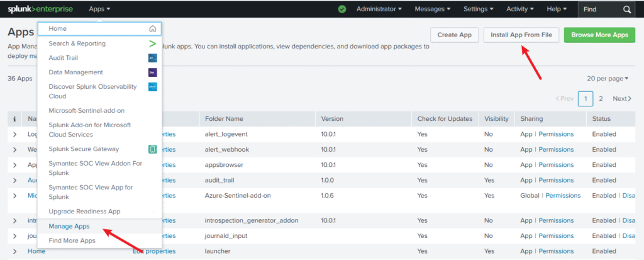Image resolution: width=644 pixels, height=260 pixels.
Task: Click the Splunk Observability Cloud icon
Action: click(152, 87)
